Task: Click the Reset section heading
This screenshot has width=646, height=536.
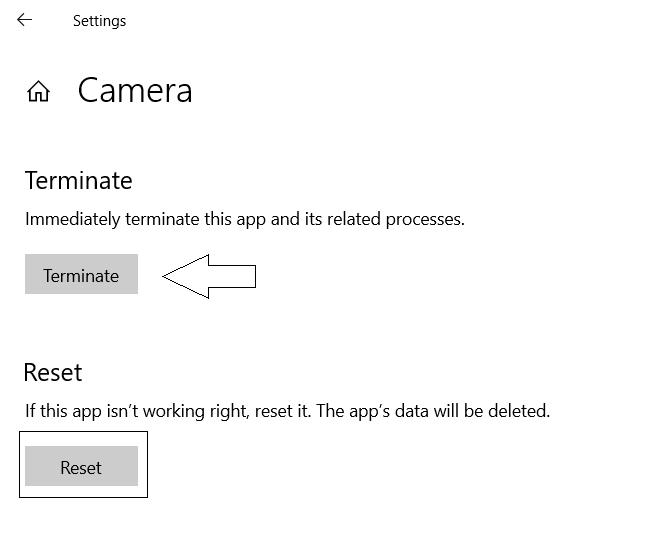Action: (x=53, y=373)
